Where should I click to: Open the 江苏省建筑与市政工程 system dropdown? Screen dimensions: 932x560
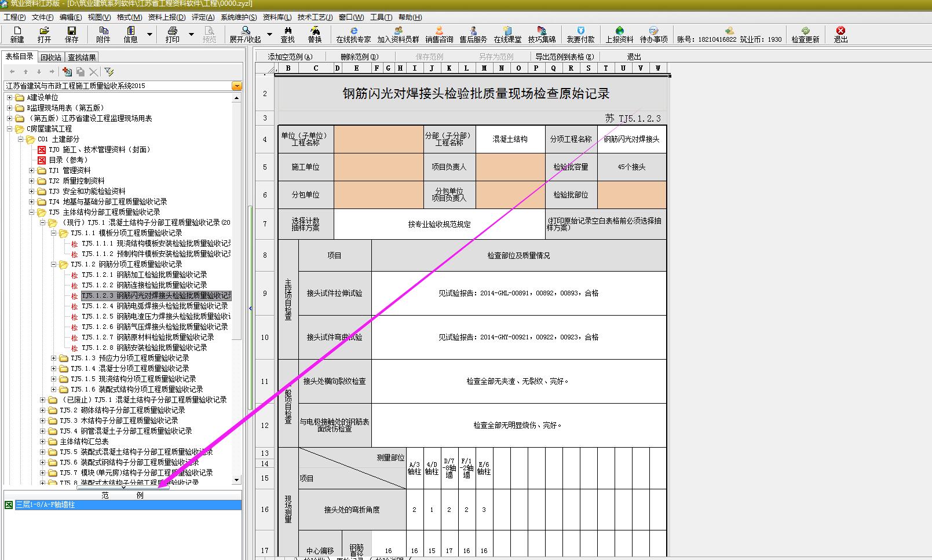click(x=236, y=86)
